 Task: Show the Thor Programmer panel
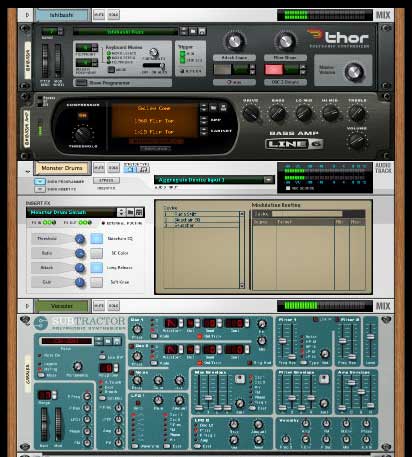click(80, 83)
